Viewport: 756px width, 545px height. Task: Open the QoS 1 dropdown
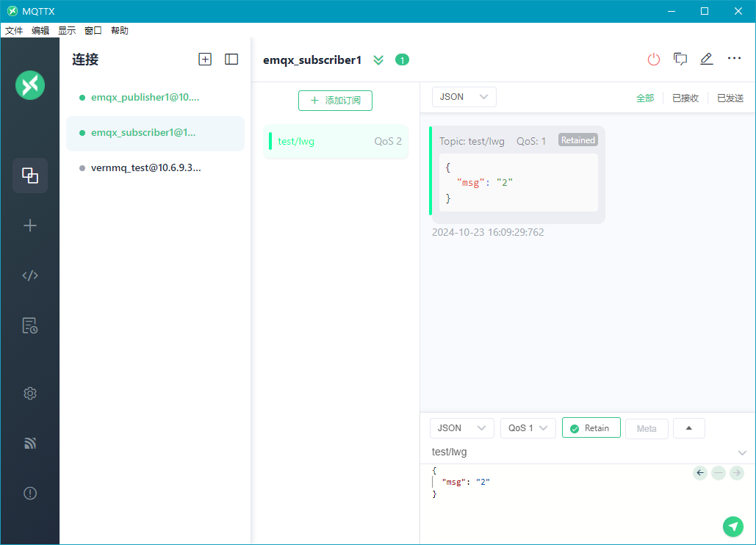(528, 428)
